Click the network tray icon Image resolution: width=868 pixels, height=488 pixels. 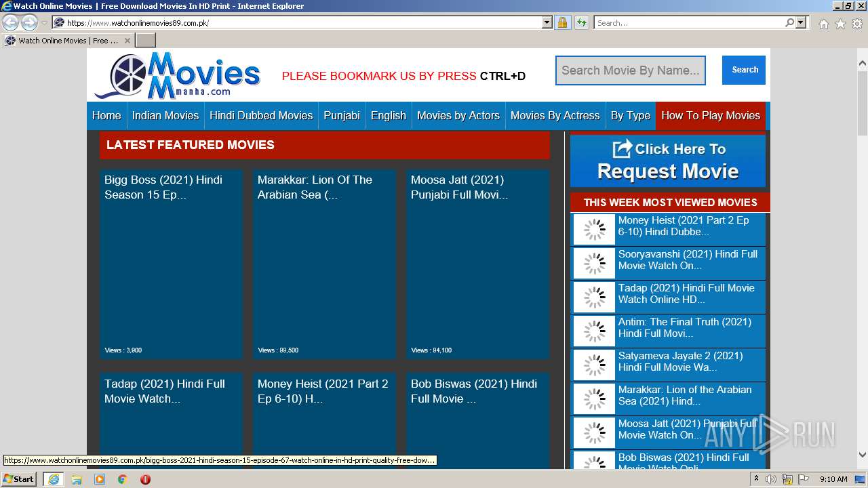pos(787,479)
